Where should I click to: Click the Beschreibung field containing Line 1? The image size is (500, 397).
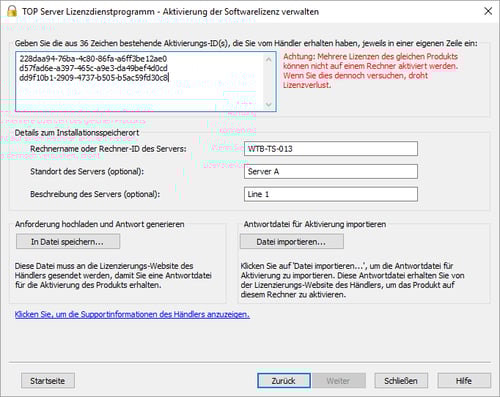click(331, 194)
